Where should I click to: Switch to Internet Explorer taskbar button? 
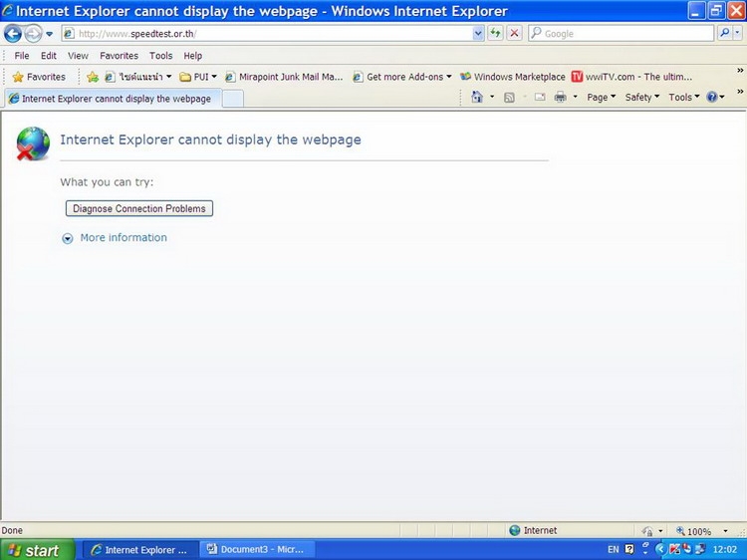tap(140, 549)
